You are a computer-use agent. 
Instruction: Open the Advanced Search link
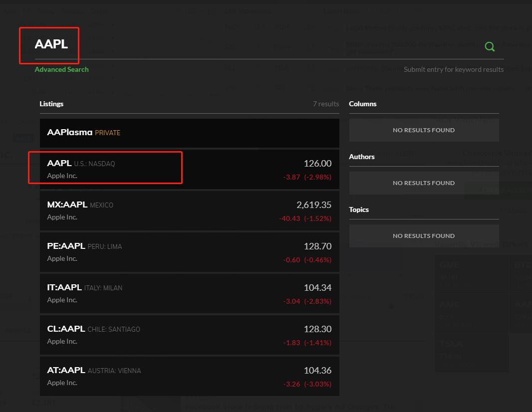pyautogui.click(x=61, y=69)
